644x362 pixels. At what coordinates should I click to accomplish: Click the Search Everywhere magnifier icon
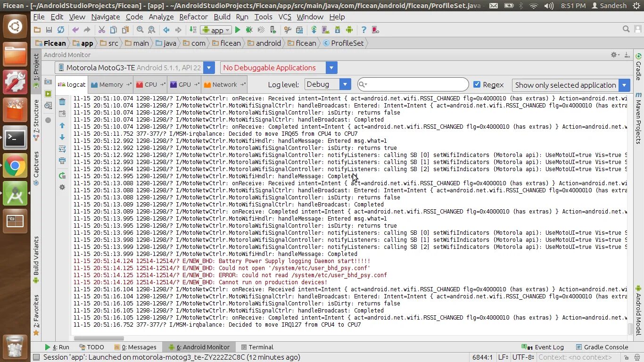[626, 29]
